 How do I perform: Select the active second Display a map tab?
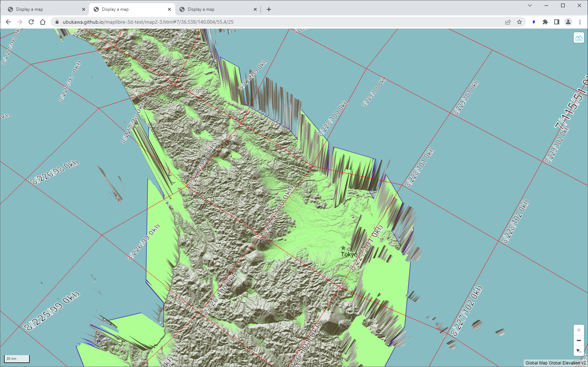(x=132, y=9)
